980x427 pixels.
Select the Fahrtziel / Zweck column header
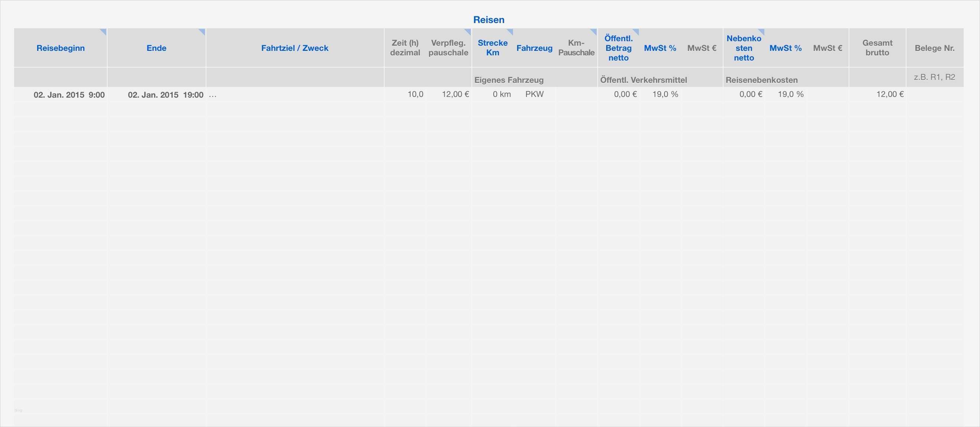(x=294, y=48)
